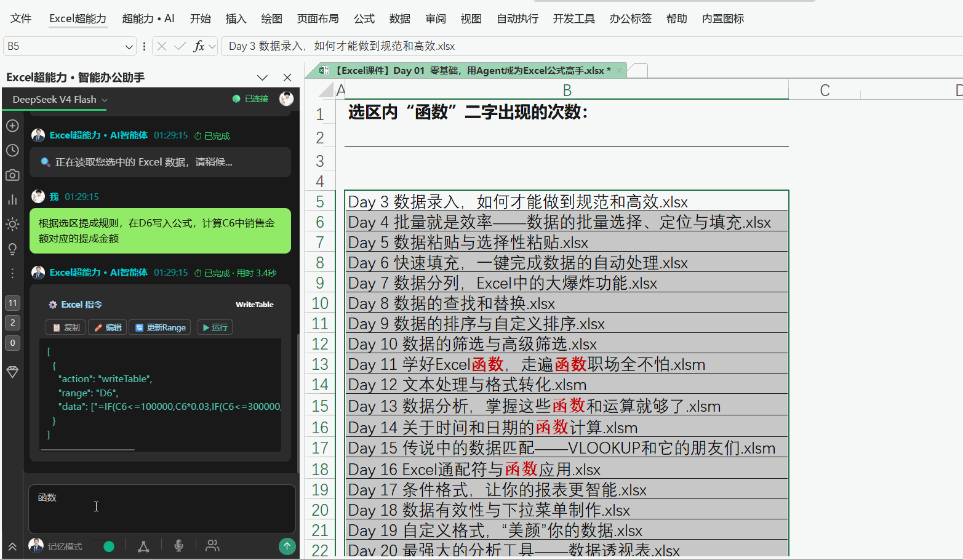The height and width of the screenshot is (560, 963).
Task: Click the diamond icon in sidebar
Action: coord(12,372)
